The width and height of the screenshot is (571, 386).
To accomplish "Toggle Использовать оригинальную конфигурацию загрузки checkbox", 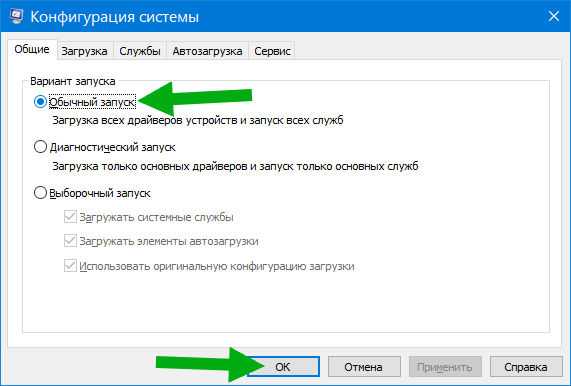I will click(x=70, y=265).
